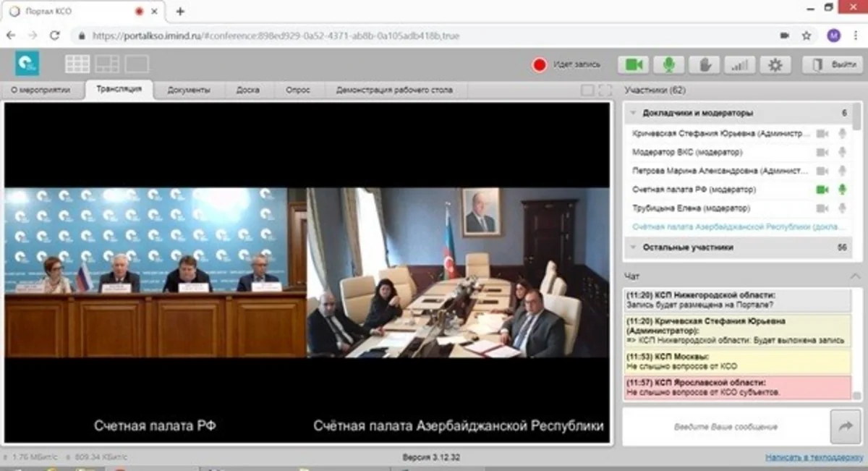Click the Участники (62) header
This screenshot has height=471, width=868.
(x=655, y=90)
